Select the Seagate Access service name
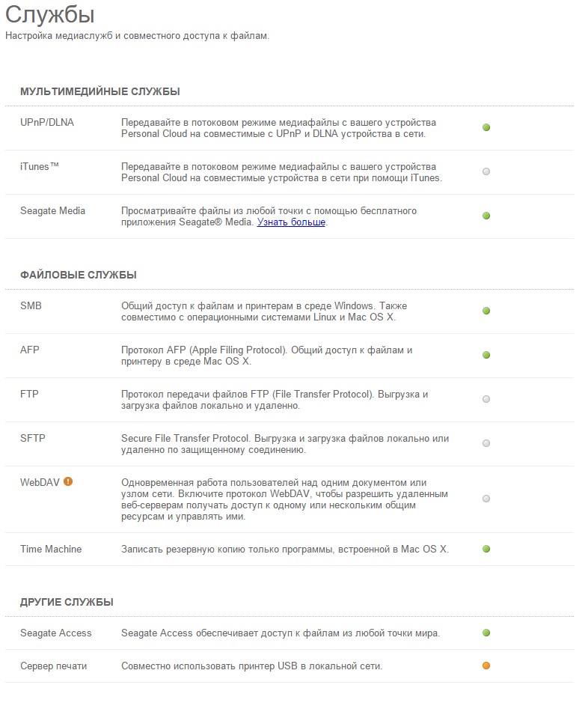The image size is (588, 703). tap(56, 633)
